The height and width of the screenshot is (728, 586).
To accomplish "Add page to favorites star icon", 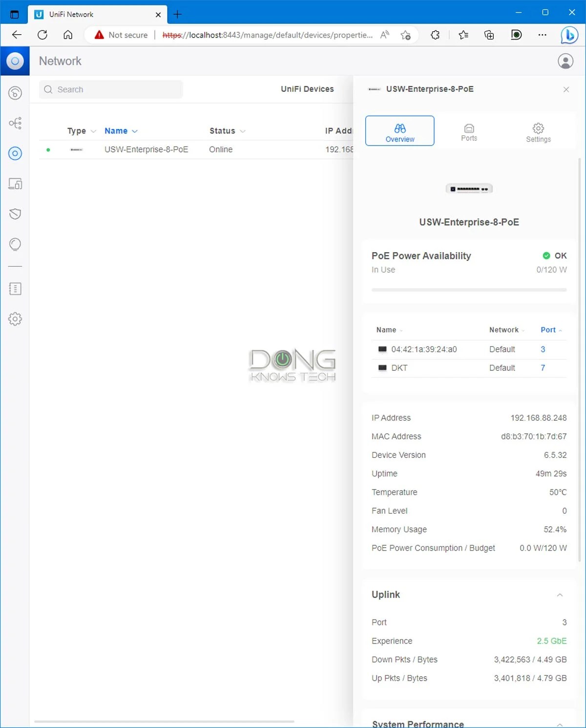I will tap(405, 35).
